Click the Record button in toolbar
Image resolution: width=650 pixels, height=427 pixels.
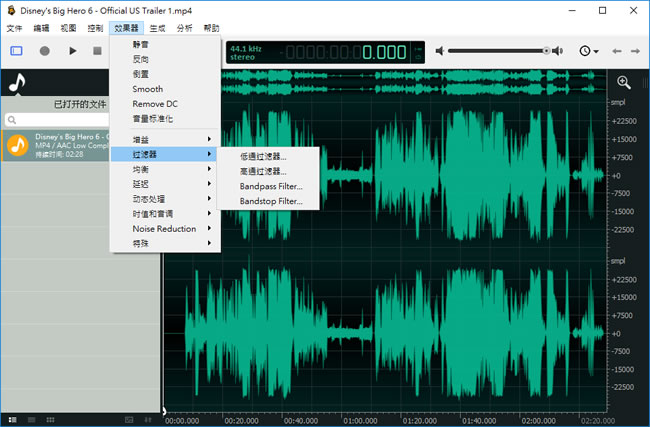click(44, 50)
